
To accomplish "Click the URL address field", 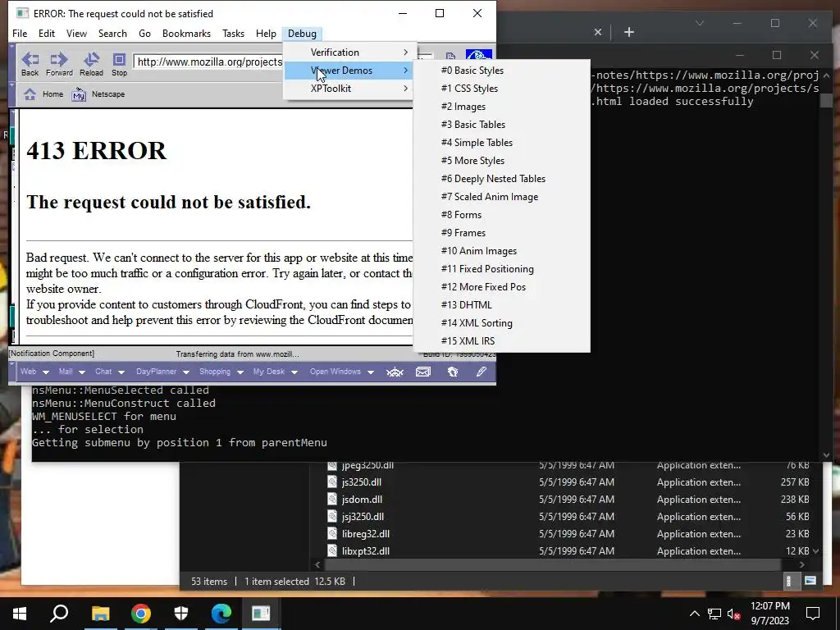I will [208, 62].
